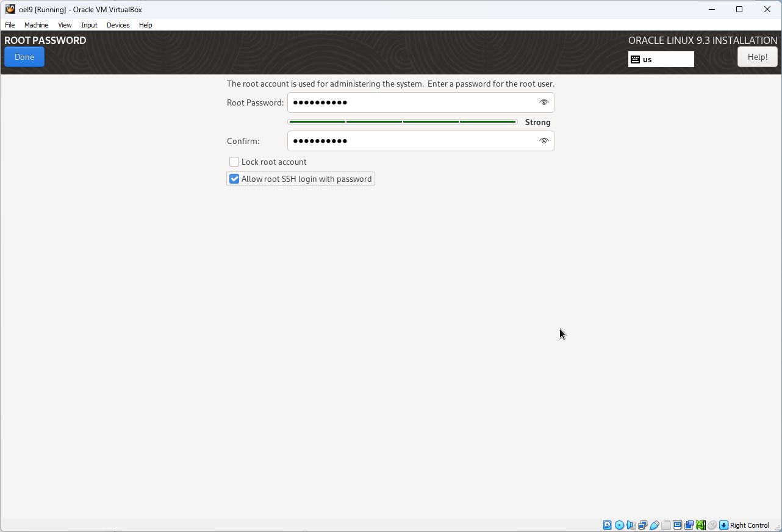The width and height of the screenshot is (782, 532).
Task: Click the green CPU virtualization status icon
Action: (x=700, y=525)
